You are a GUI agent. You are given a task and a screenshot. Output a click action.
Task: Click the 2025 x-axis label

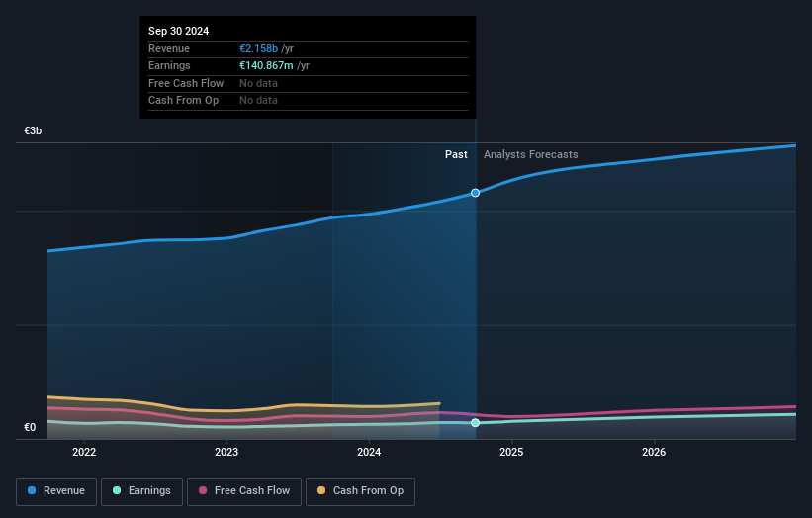point(511,452)
